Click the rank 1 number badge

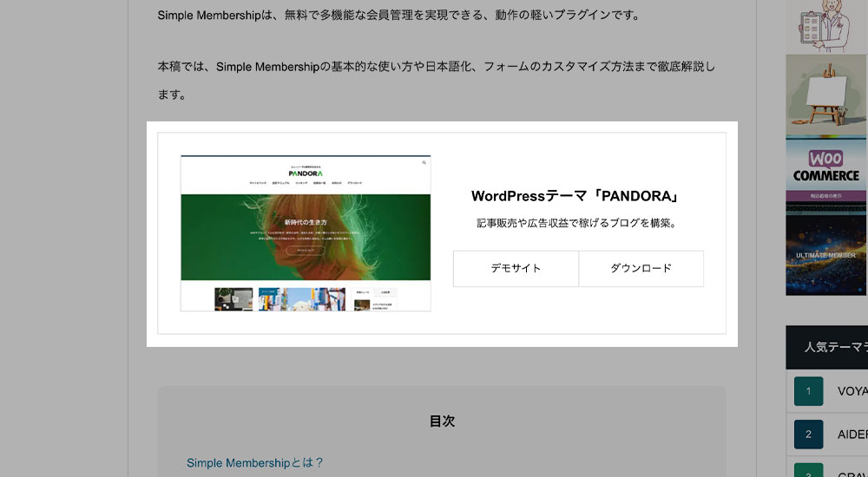pos(808,391)
